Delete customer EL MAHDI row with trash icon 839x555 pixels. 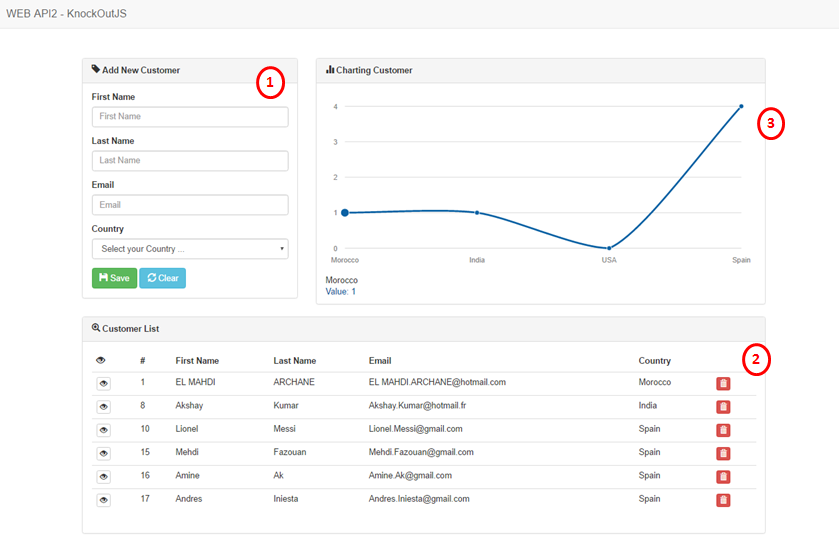click(723, 383)
